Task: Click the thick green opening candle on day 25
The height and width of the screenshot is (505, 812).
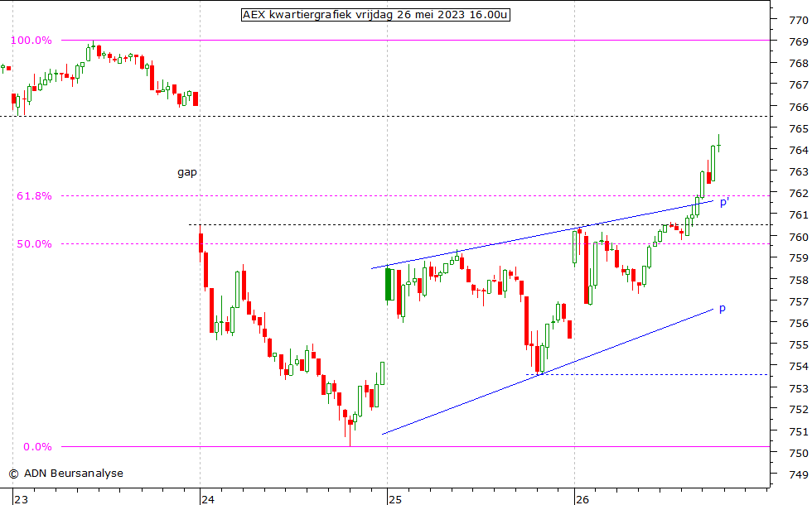Action: [389, 285]
